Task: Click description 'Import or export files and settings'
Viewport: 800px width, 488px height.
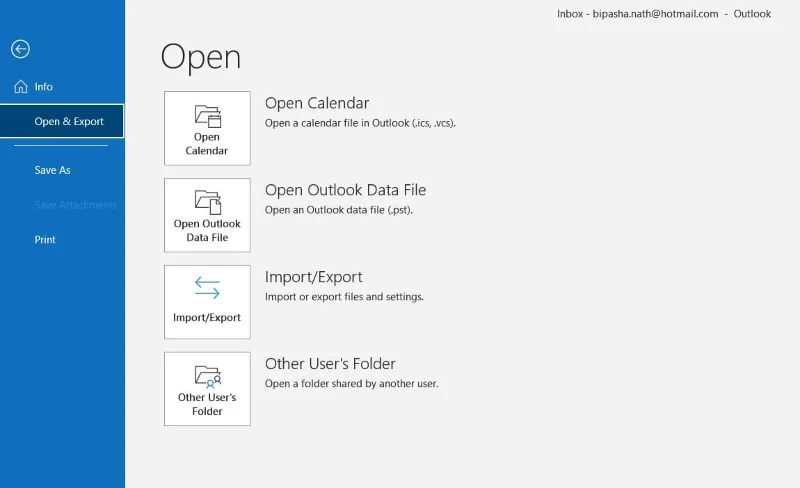Action: point(344,297)
